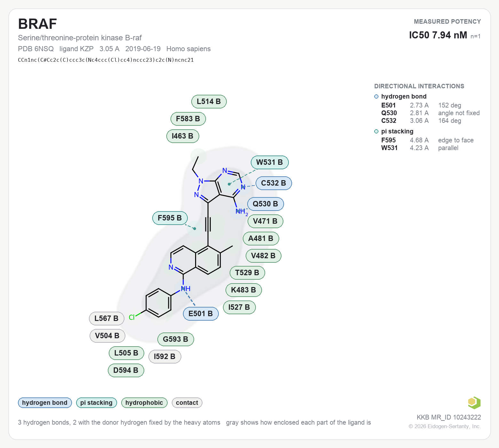
Task: Pick the W531 B pi-stacking residue
Action: click(270, 163)
